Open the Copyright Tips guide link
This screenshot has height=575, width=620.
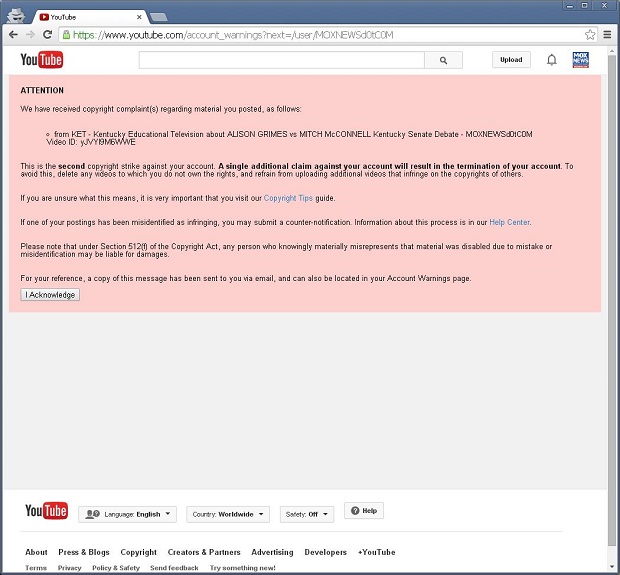pyautogui.click(x=288, y=198)
